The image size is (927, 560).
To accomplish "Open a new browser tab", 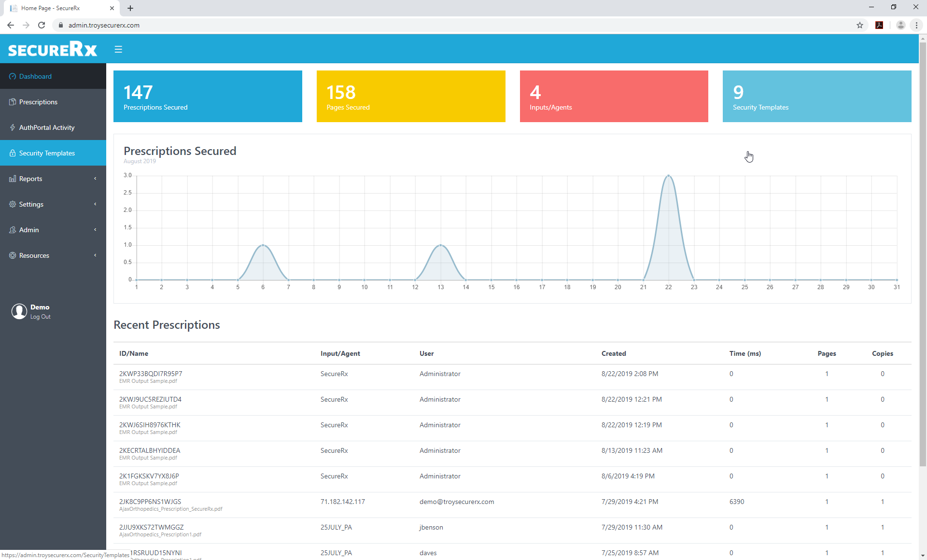I will click(130, 8).
